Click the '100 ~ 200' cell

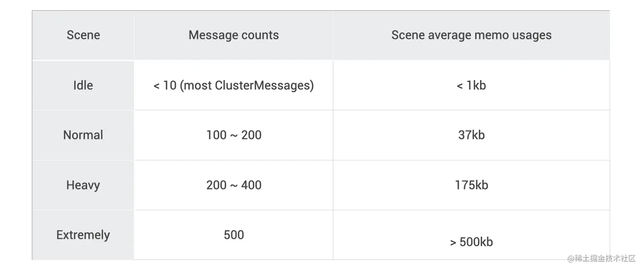233,135
